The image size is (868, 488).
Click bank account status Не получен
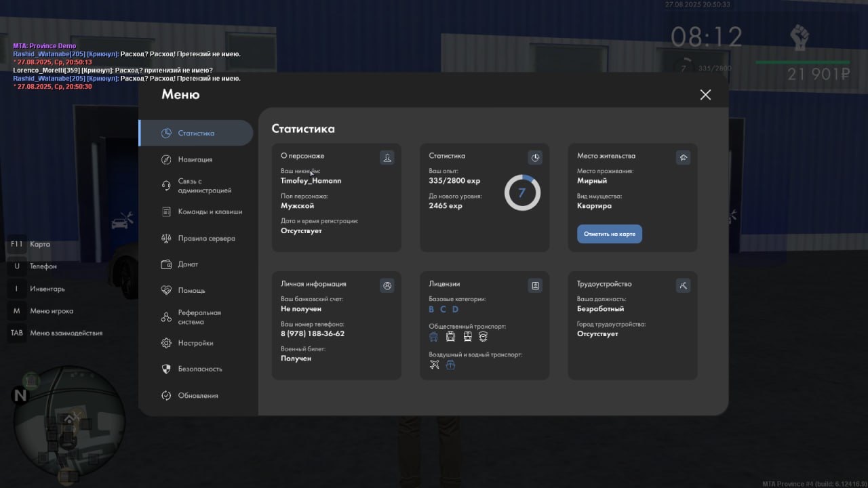301,308
